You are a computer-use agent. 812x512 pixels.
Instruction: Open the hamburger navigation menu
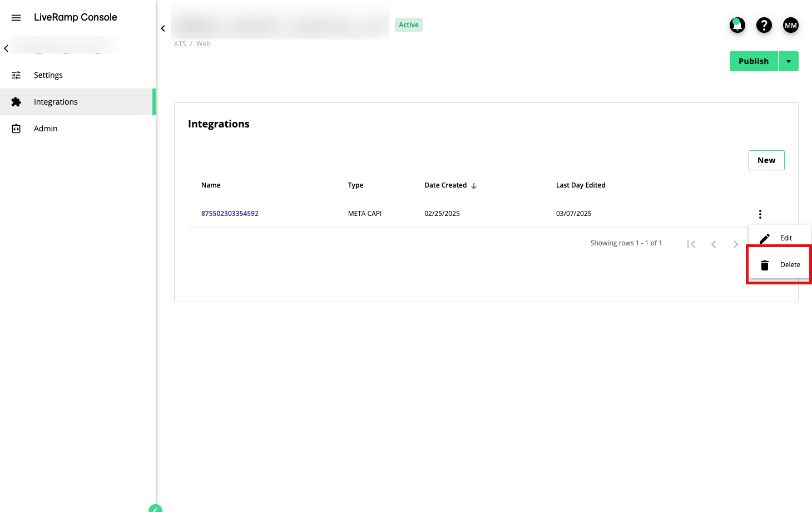16,18
